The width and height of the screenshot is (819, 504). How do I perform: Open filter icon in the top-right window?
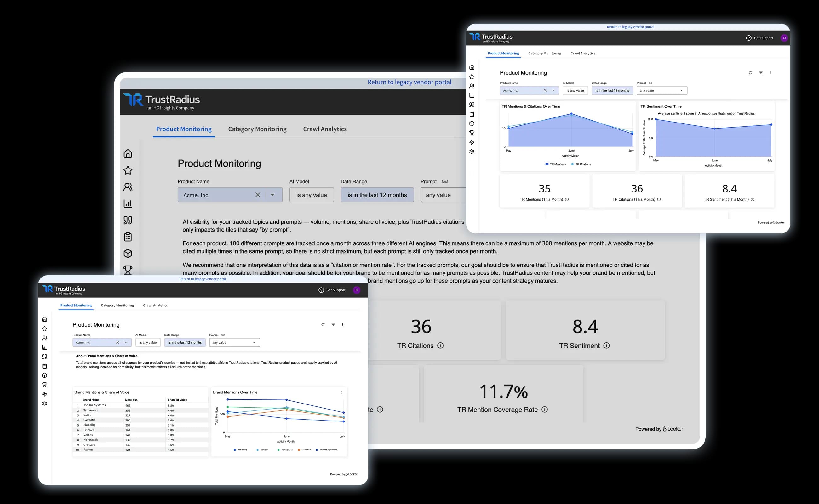pyautogui.click(x=761, y=73)
